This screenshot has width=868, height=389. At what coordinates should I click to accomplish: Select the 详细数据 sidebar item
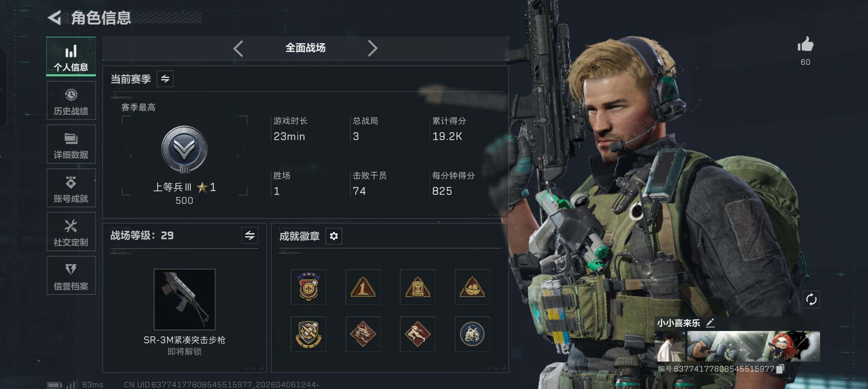click(x=71, y=144)
